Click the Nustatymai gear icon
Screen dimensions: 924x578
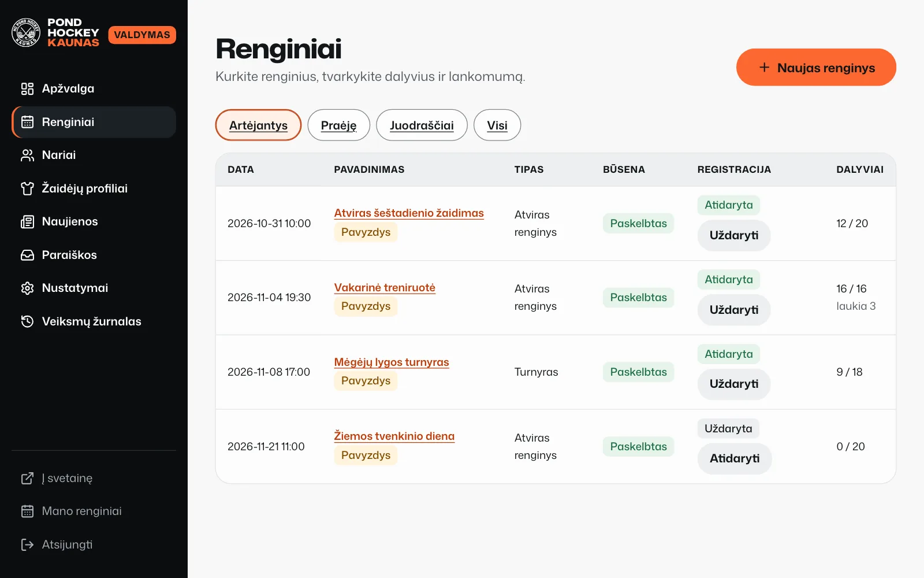tap(27, 288)
